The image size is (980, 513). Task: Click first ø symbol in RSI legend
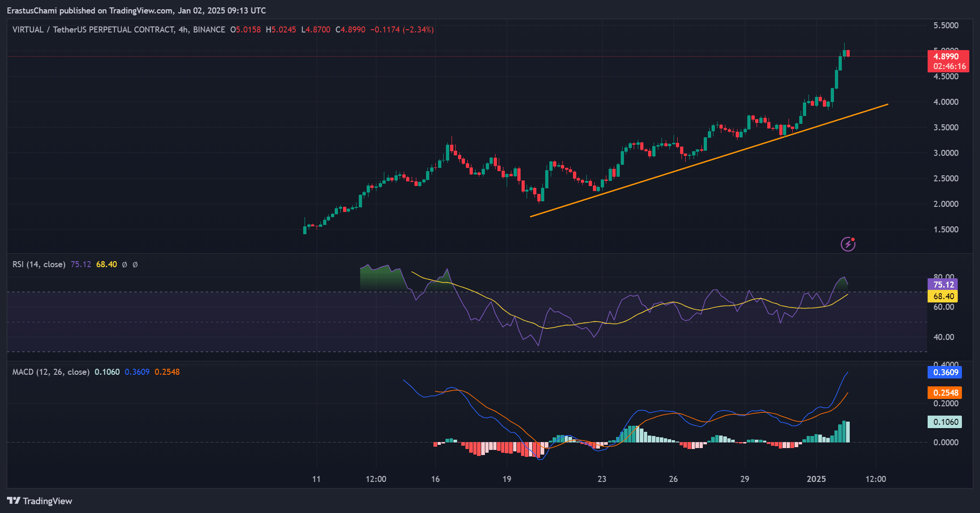pyautogui.click(x=124, y=264)
